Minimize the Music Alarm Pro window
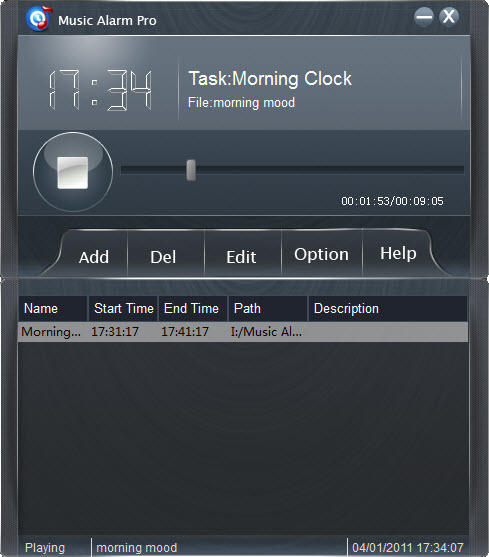This screenshot has height=557, width=489. click(x=424, y=17)
